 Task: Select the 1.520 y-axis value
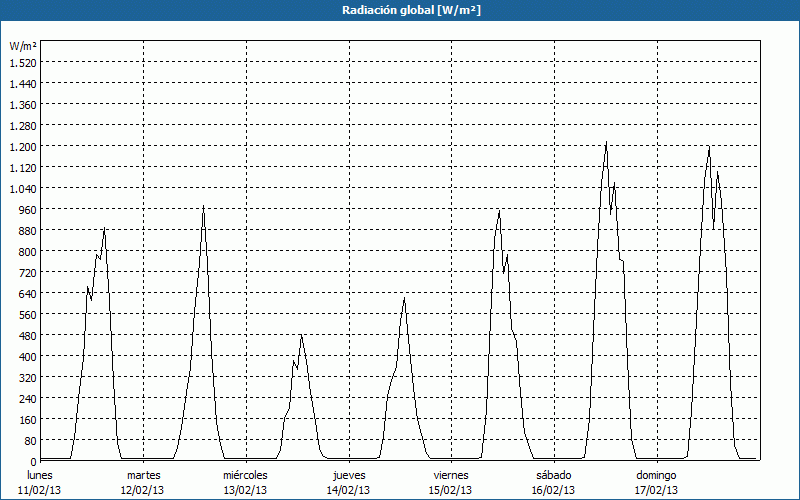pos(23,62)
